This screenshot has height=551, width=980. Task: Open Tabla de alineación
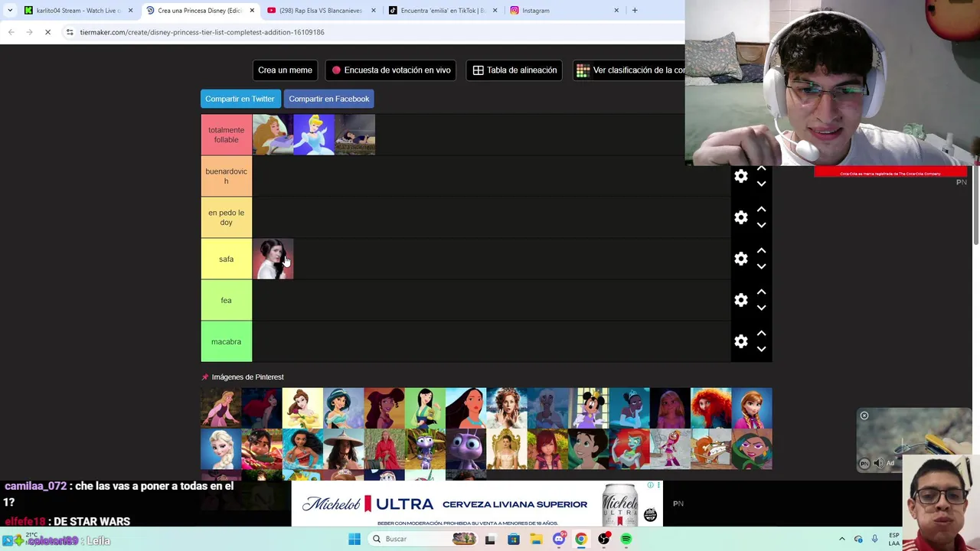click(514, 70)
